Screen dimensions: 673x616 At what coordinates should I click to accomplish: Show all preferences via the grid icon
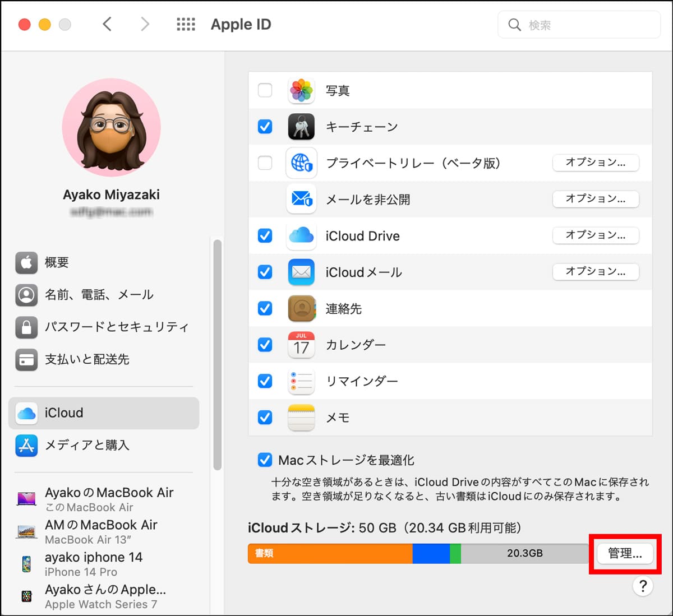[x=186, y=24]
